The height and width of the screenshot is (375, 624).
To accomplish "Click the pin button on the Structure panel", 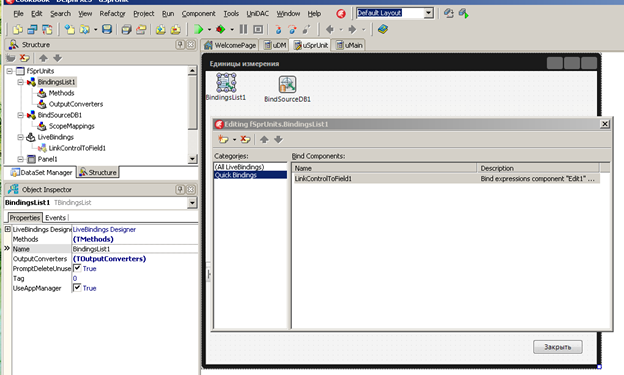I will [x=180, y=44].
